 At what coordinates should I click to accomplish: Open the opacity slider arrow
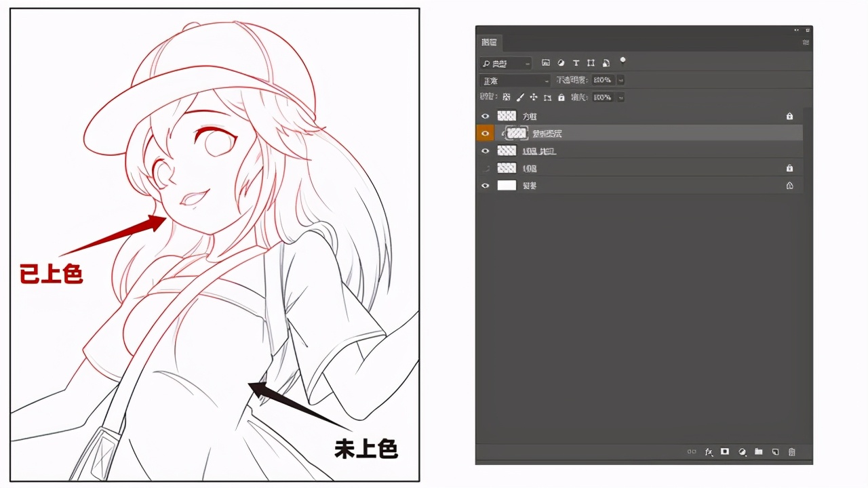[x=620, y=81]
